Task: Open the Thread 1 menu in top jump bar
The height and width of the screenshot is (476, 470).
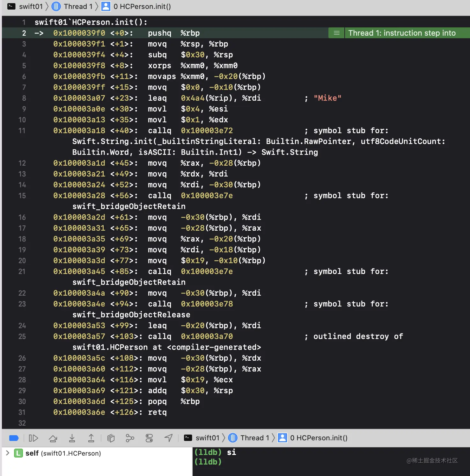Action: (78, 6)
